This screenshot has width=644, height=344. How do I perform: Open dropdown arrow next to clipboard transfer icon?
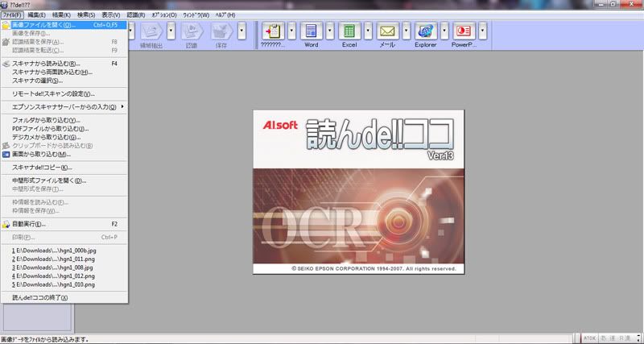[291, 31]
